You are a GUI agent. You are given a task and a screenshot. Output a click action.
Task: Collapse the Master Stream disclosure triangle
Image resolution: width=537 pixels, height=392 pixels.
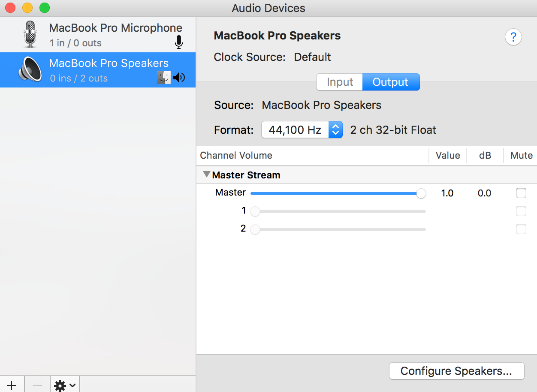pos(207,175)
